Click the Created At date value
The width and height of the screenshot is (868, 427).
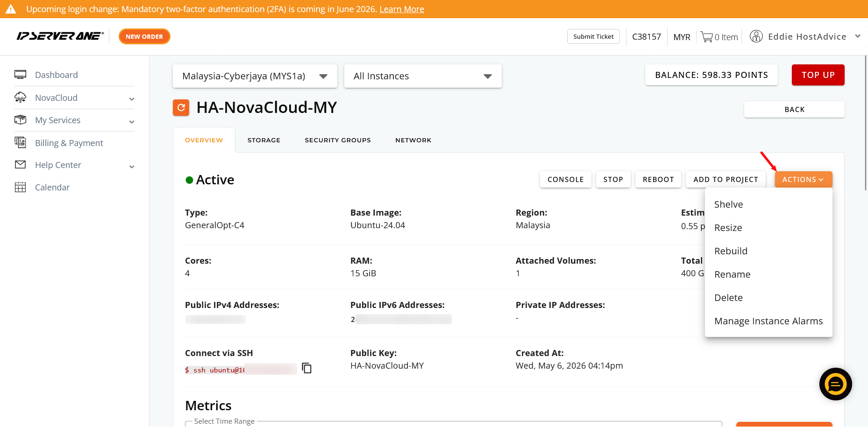569,366
